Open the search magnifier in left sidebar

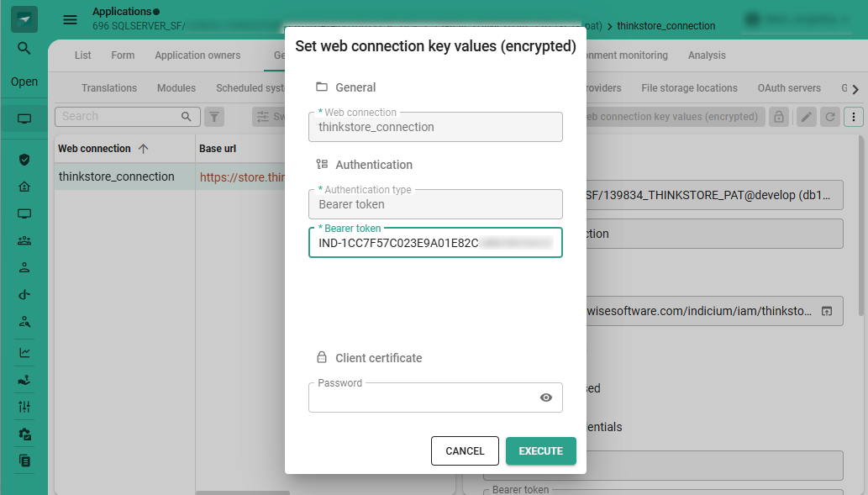24,49
